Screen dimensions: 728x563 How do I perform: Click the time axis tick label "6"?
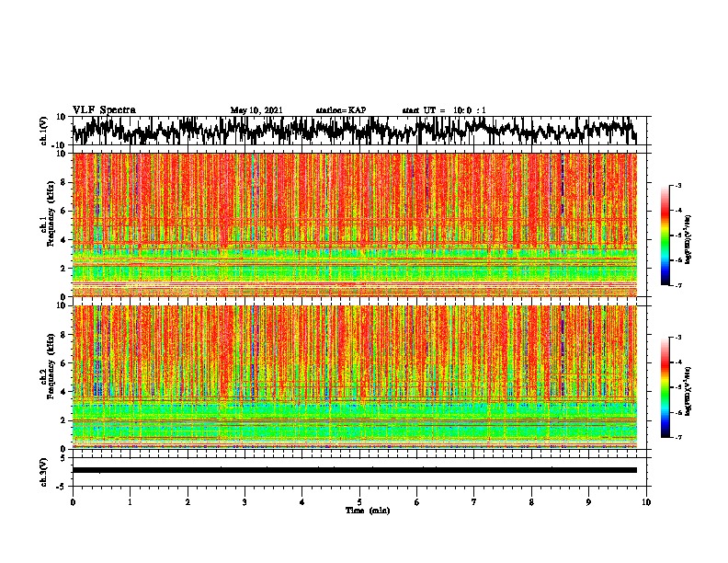[x=417, y=502]
